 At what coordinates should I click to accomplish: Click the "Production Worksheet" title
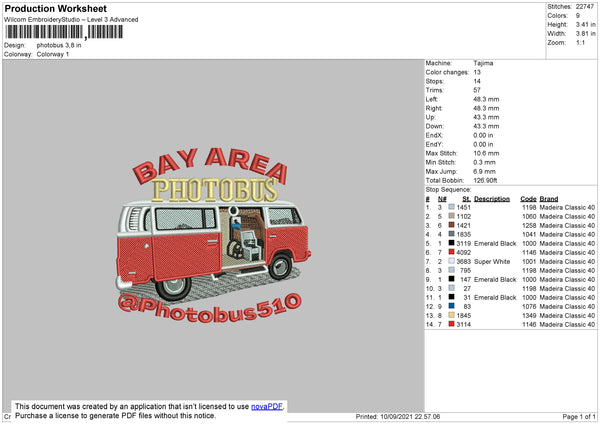pyautogui.click(x=55, y=8)
